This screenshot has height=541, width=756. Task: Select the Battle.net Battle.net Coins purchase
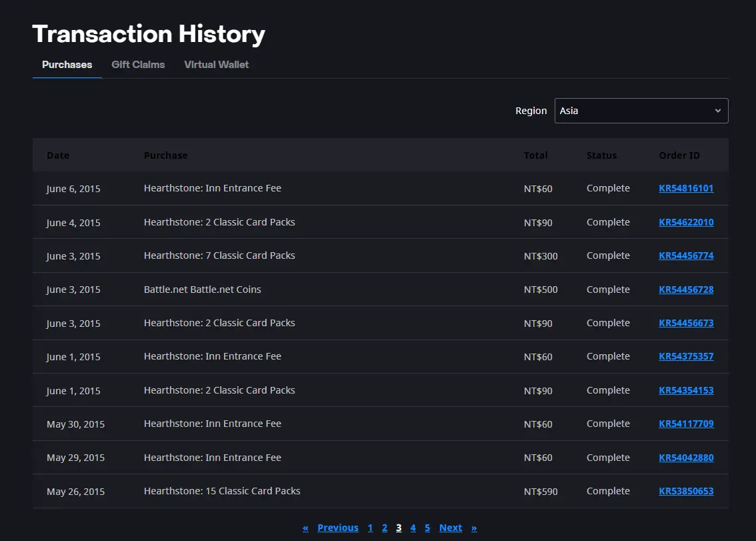click(x=203, y=290)
